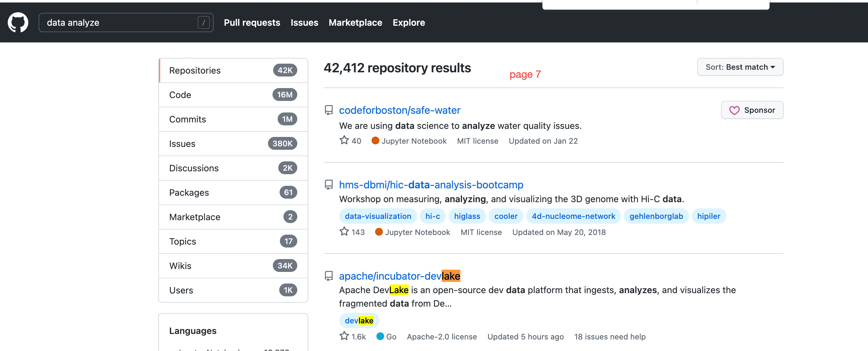Image resolution: width=868 pixels, height=351 pixels.
Task: Click the GitHub Octocat logo
Action: 18,22
